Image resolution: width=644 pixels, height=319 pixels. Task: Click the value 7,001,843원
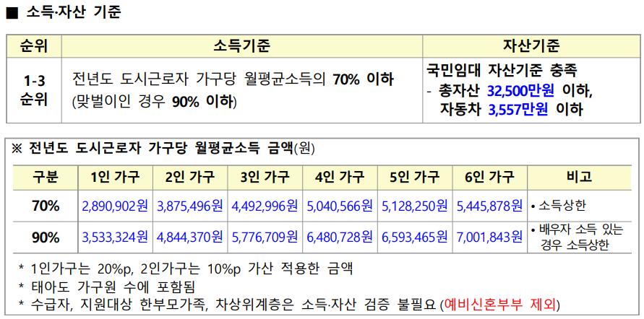(x=489, y=237)
